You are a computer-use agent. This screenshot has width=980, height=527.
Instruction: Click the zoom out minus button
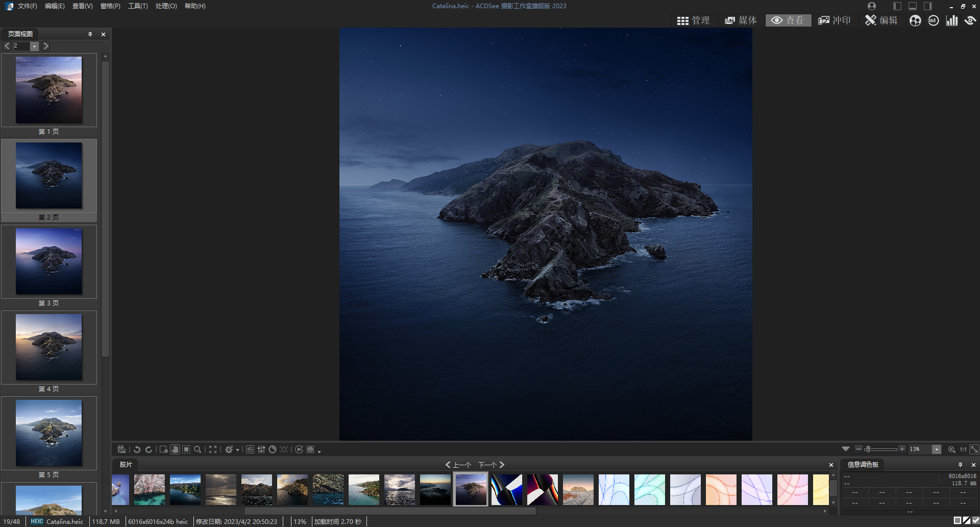coord(859,449)
